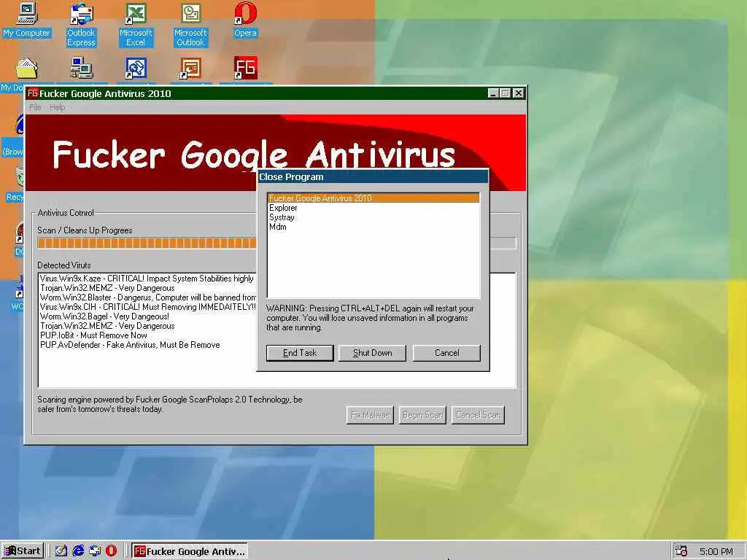Viewport: 747px width, 560px height.
Task: Select Explorer in the task list
Action: (373, 208)
